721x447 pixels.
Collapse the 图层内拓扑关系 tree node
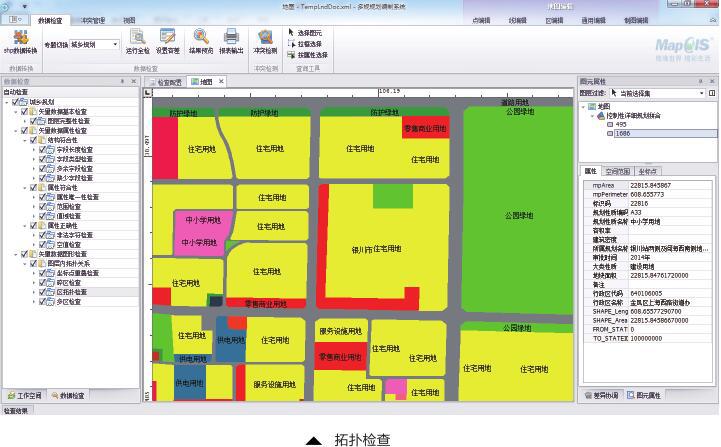click(25, 264)
